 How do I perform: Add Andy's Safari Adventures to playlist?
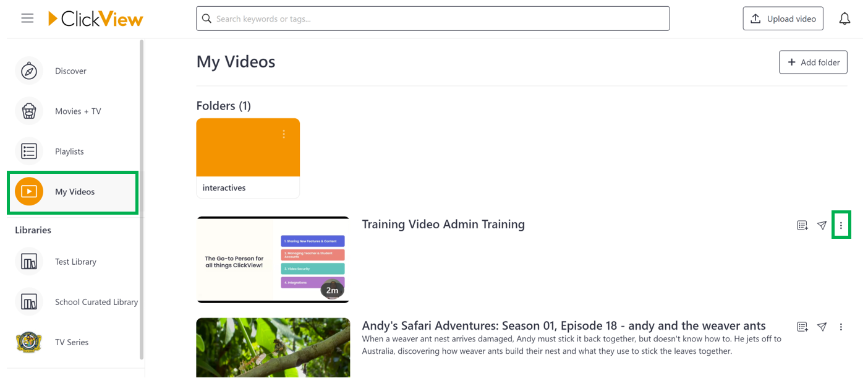pos(802,327)
